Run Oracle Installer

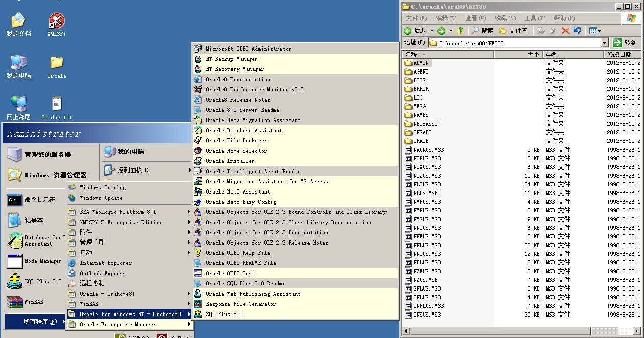[x=295, y=161]
